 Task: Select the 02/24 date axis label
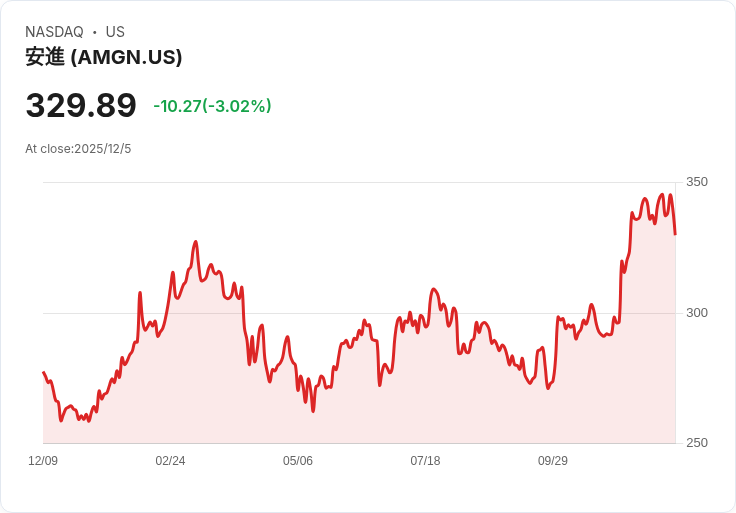pos(170,461)
